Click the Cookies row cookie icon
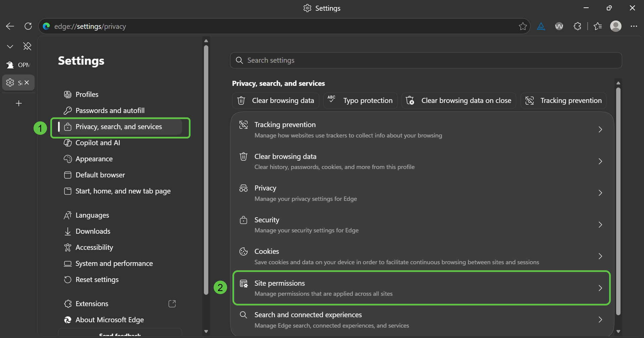 (x=244, y=251)
